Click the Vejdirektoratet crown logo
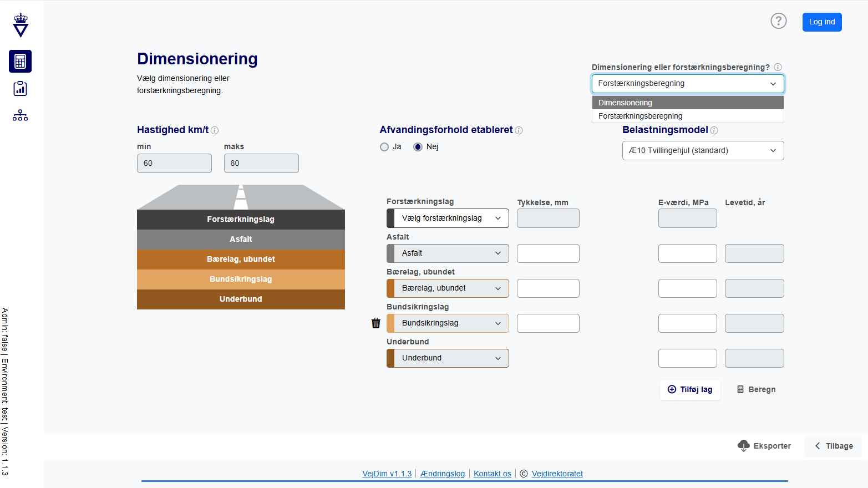 (x=21, y=25)
